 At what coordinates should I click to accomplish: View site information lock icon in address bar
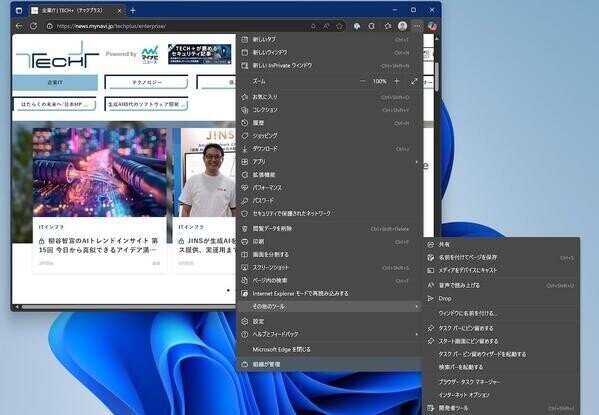tap(49, 26)
